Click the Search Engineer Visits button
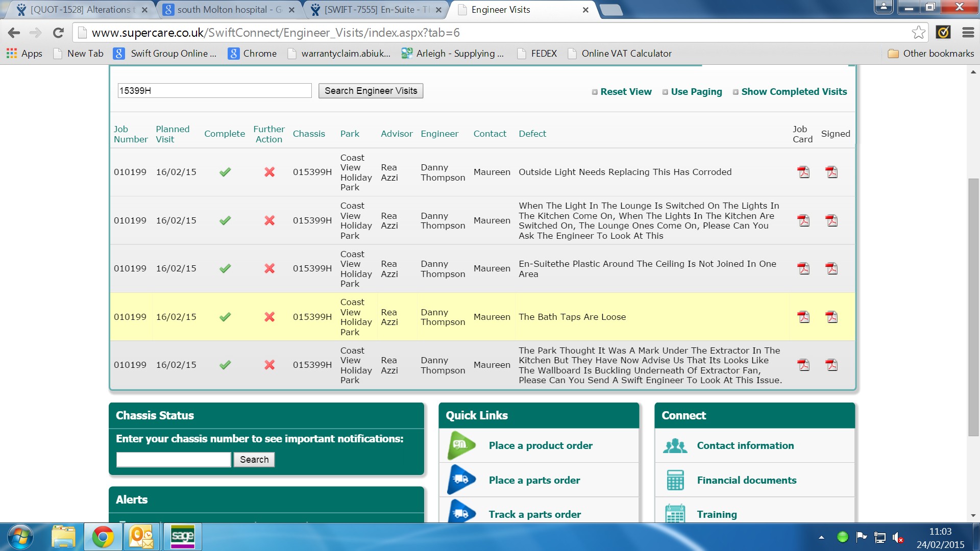This screenshot has height=551, width=980. (x=371, y=91)
